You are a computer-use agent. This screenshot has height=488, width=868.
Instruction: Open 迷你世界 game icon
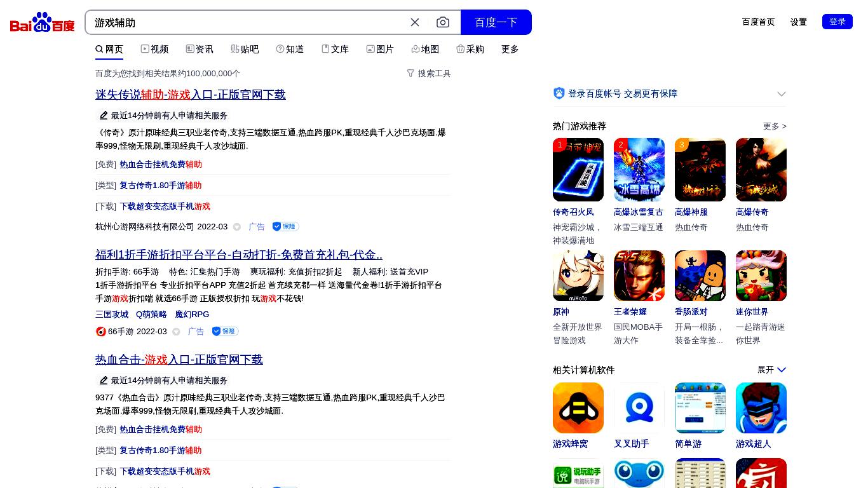761,276
